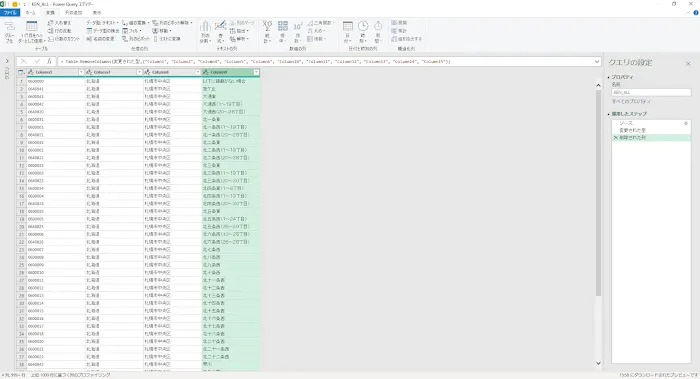Click Convert to List (リストに変換) button
This screenshot has width=700, height=379.
167,39
